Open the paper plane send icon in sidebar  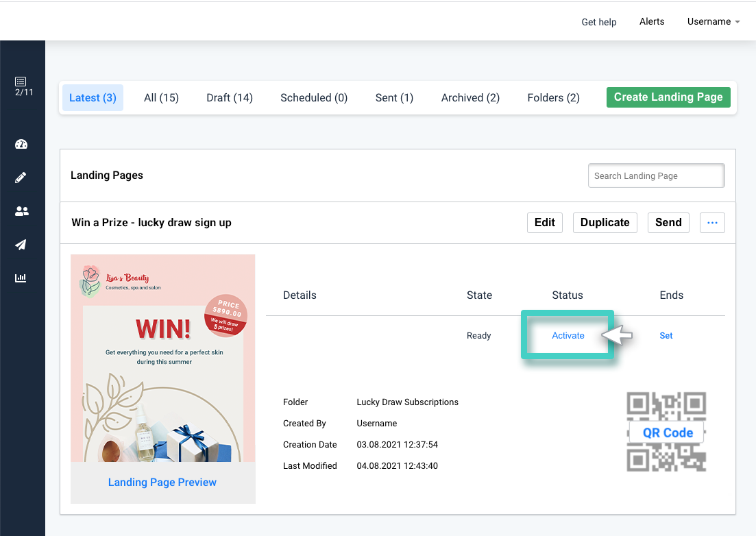[x=21, y=245]
